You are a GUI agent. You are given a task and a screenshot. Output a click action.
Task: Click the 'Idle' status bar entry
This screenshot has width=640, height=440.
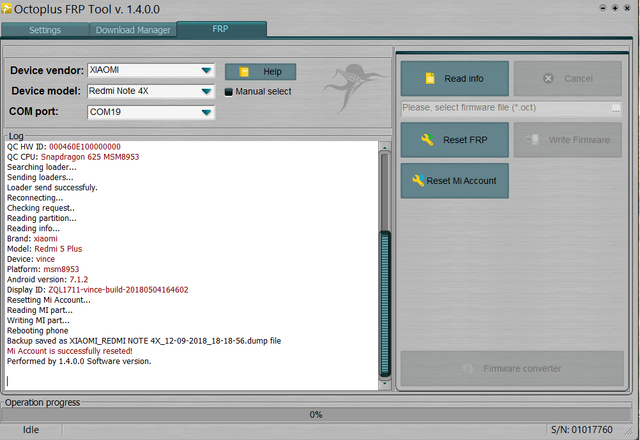31,430
